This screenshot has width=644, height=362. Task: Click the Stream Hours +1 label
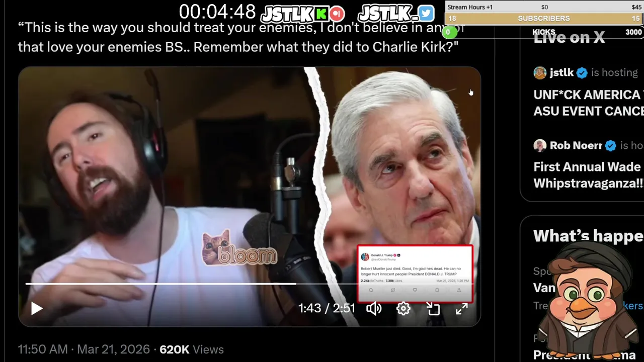[x=470, y=7]
